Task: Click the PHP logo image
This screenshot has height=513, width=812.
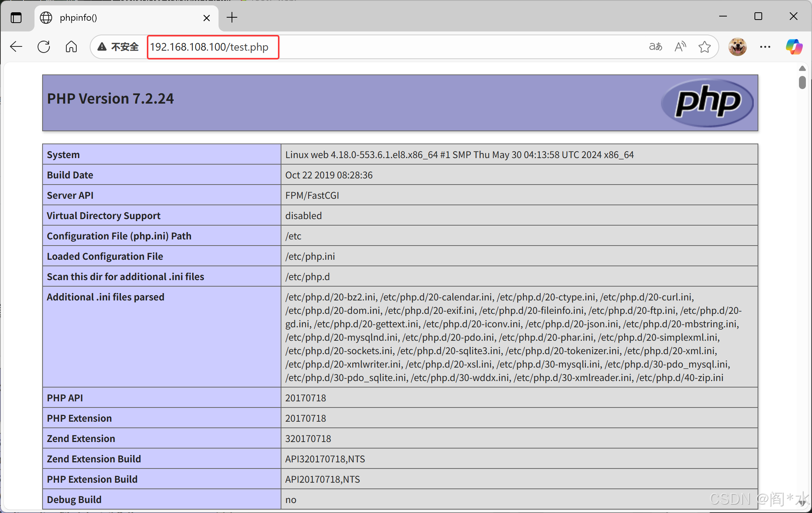Action: click(x=707, y=102)
